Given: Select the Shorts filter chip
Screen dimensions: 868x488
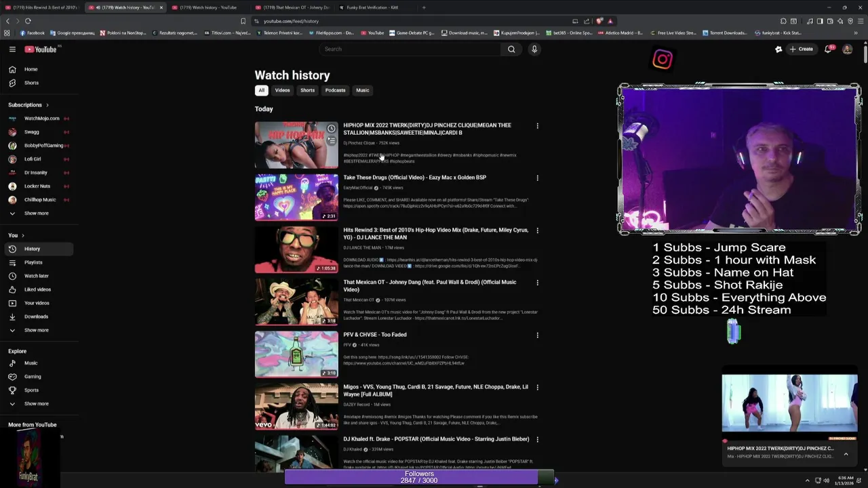Looking at the screenshot, I should point(307,90).
